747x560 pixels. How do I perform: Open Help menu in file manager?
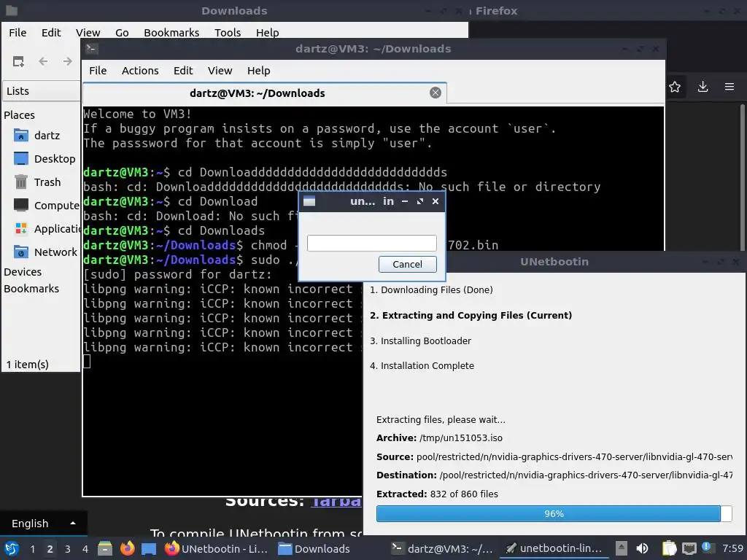(267, 32)
